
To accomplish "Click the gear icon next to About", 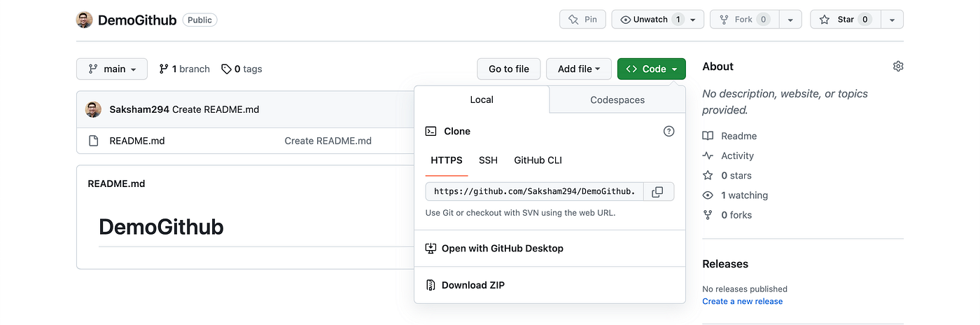I will [898, 67].
